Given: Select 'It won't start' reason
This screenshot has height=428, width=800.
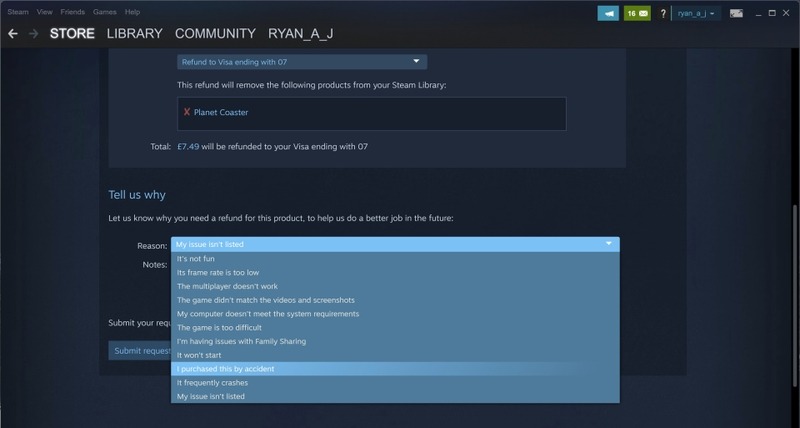Looking at the screenshot, I should pos(395,355).
